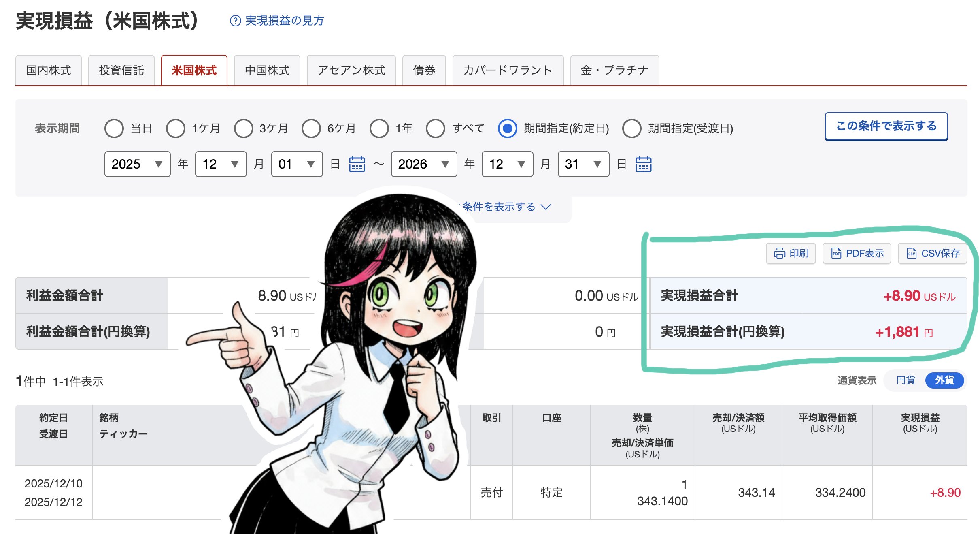This screenshot has width=980, height=534.
Task: Click the help icon beside 実現損益の見方
Action: tap(235, 21)
